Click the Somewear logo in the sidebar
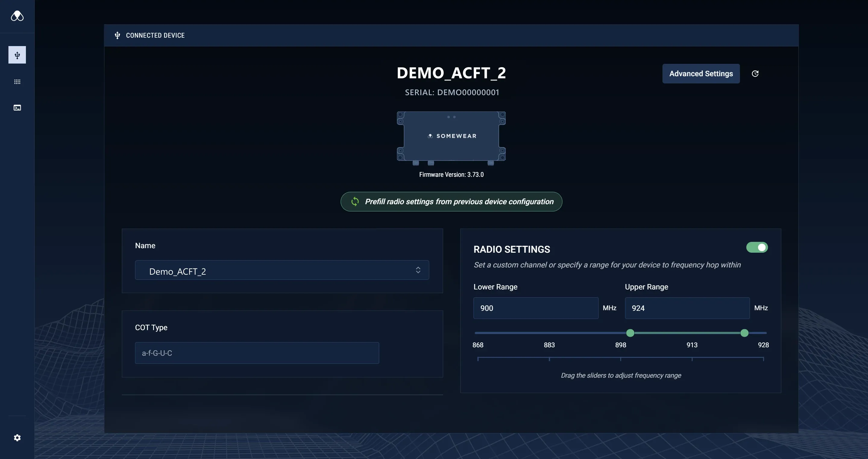 point(17,16)
